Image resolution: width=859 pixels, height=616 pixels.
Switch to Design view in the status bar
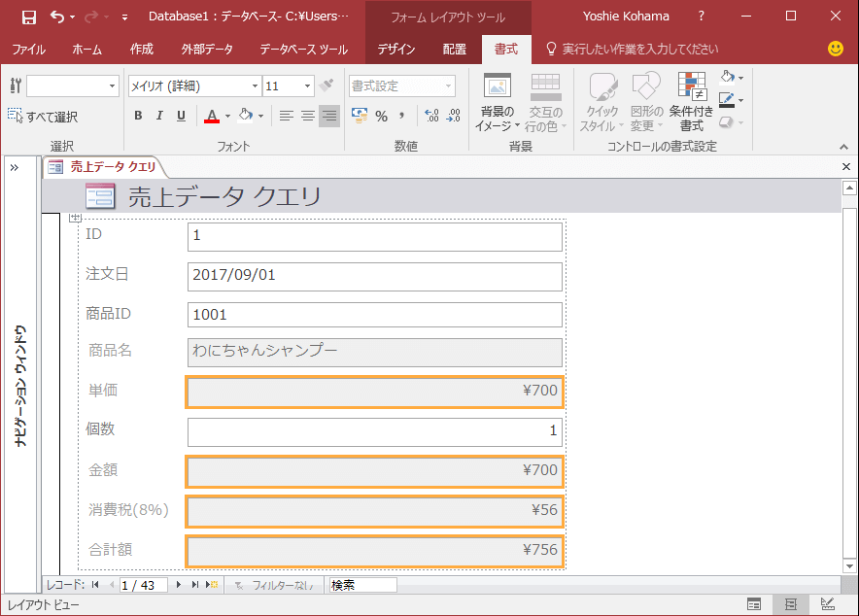pyautogui.click(x=827, y=604)
